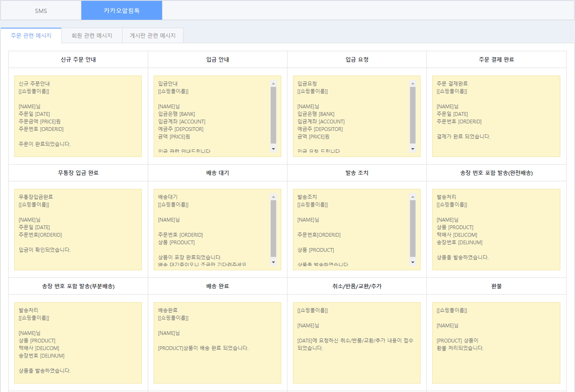Click scroll-down arrow in 입금 요청 template

tap(413, 149)
